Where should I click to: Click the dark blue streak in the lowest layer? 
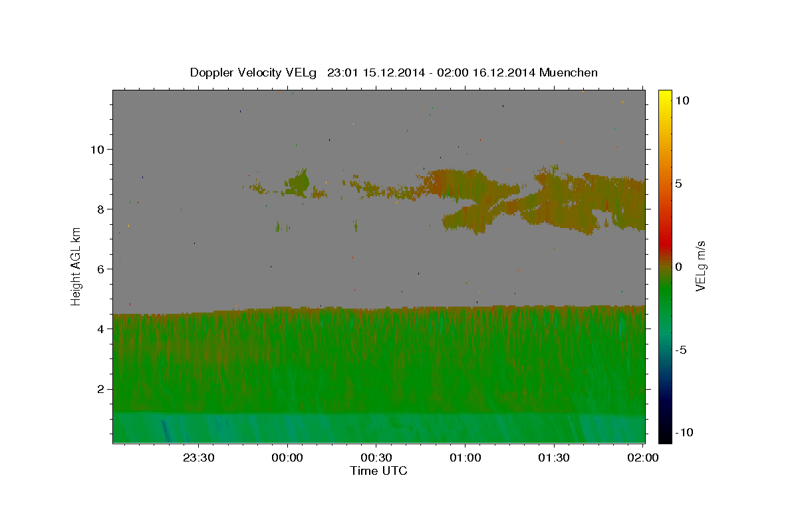[x=165, y=431]
